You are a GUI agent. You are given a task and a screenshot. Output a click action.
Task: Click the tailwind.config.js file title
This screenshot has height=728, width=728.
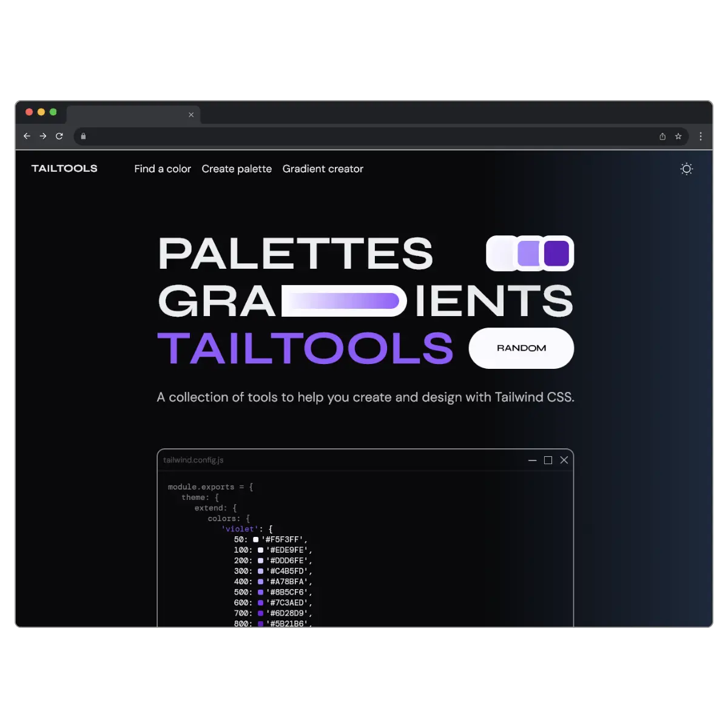tap(194, 460)
